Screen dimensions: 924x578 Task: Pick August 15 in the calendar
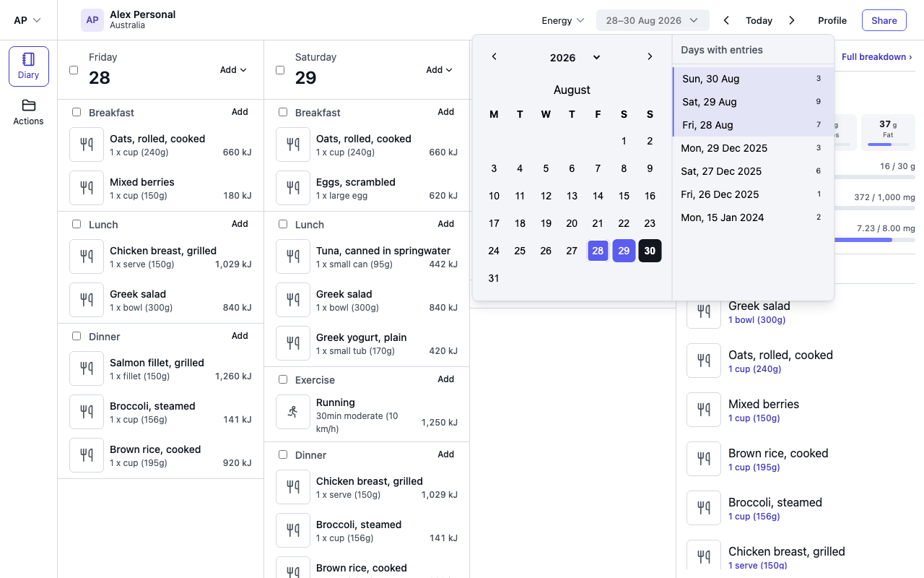pyautogui.click(x=624, y=196)
